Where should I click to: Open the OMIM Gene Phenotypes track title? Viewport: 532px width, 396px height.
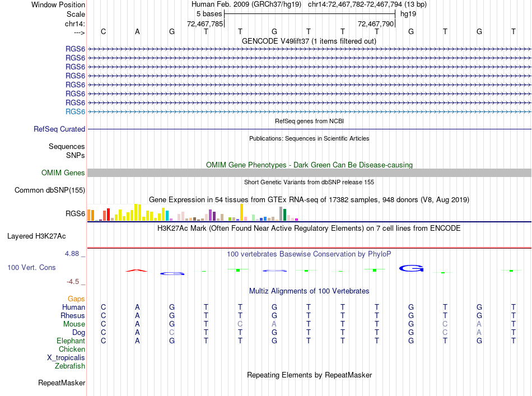click(x=309, y=165)
